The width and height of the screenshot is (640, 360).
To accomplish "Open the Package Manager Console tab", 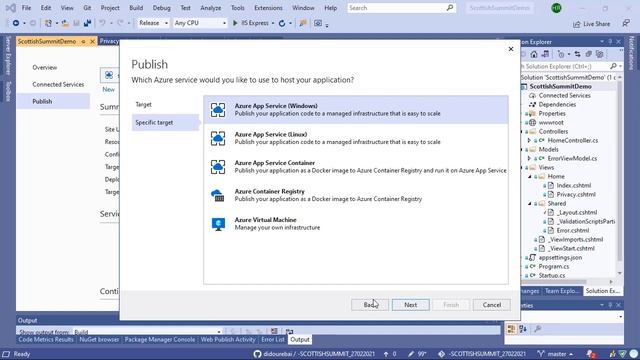I will [160, 340].
